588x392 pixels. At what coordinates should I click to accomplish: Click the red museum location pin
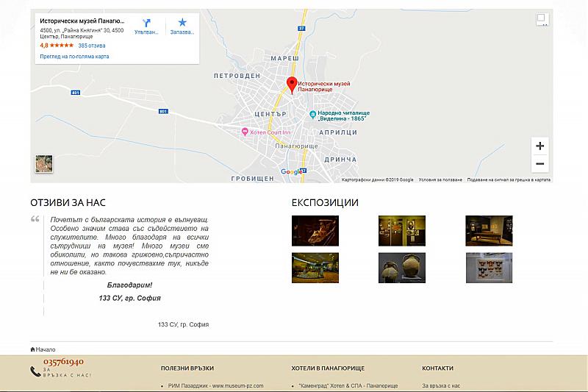(291, 85)
